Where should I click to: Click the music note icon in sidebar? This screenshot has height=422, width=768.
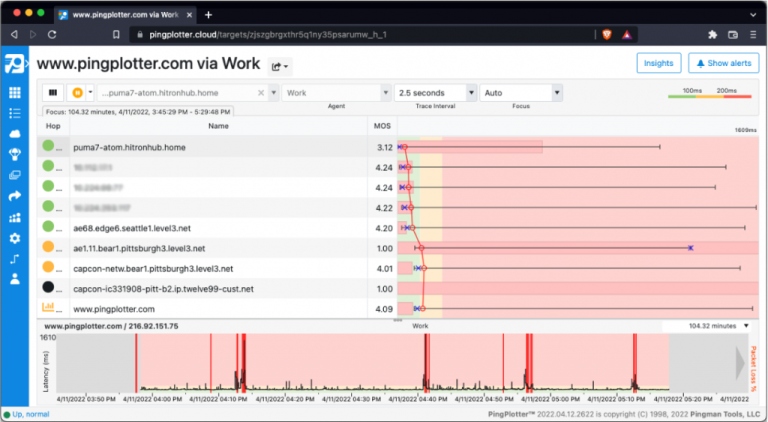click(15, 258)
